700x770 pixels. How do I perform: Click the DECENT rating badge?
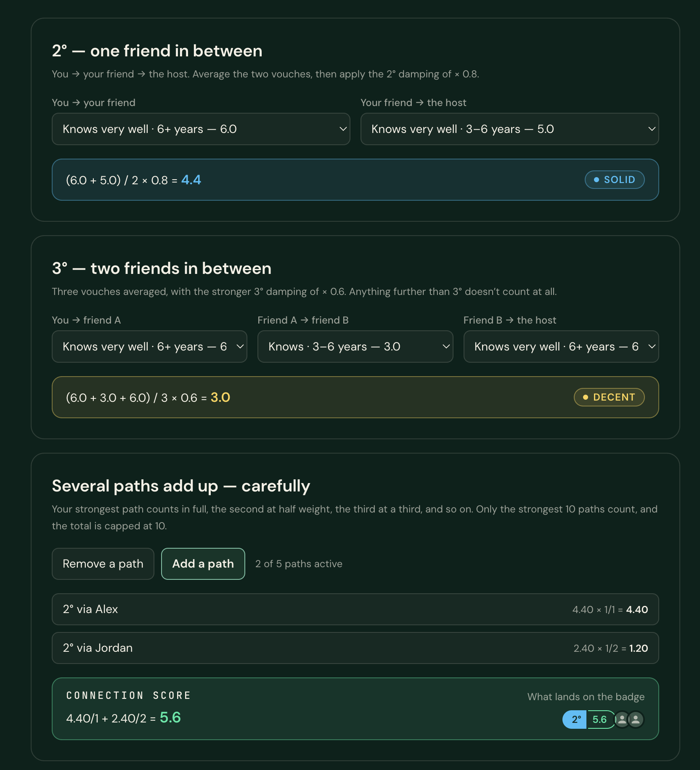pyautogui.click(x=609, y=397)
